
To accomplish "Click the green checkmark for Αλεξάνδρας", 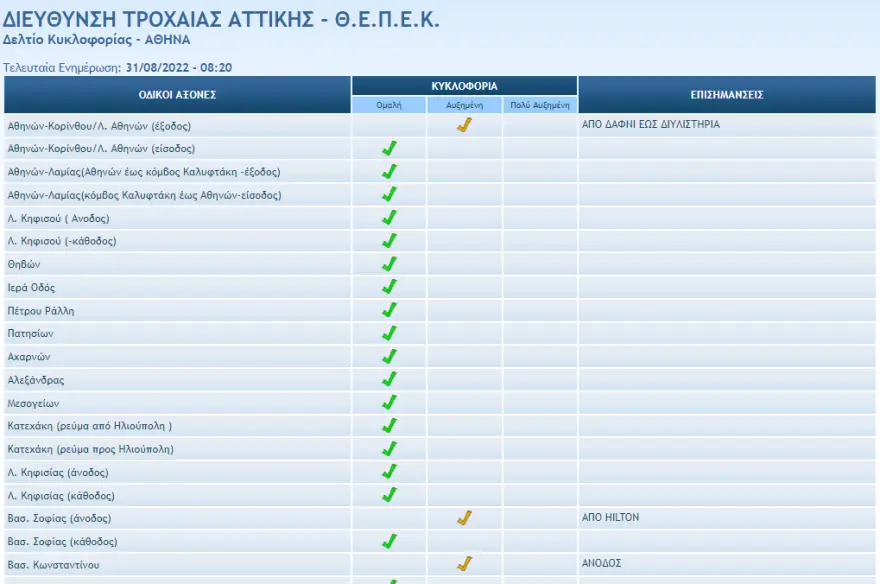I will tap(390, 379).
